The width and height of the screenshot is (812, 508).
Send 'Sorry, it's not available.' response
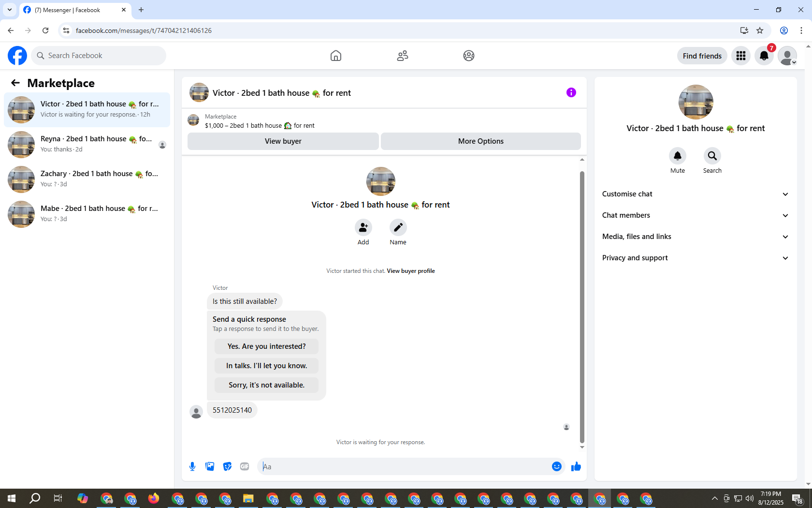266,385
